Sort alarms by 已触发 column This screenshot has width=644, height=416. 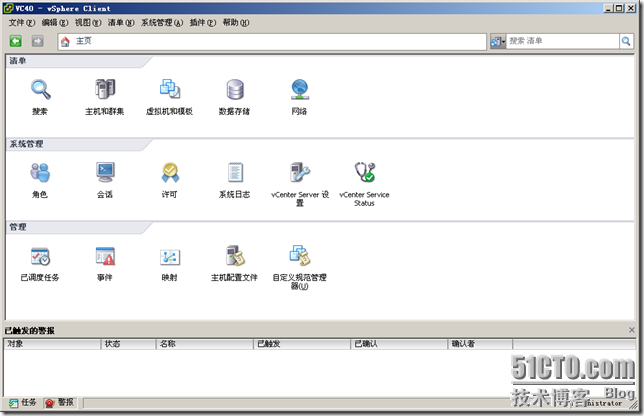[302, 344]
